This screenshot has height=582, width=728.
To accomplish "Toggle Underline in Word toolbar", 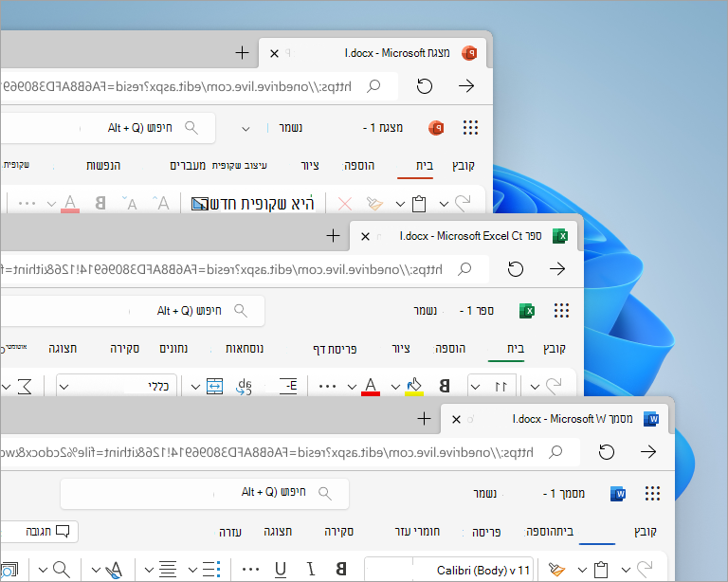I will pos(281,570).
